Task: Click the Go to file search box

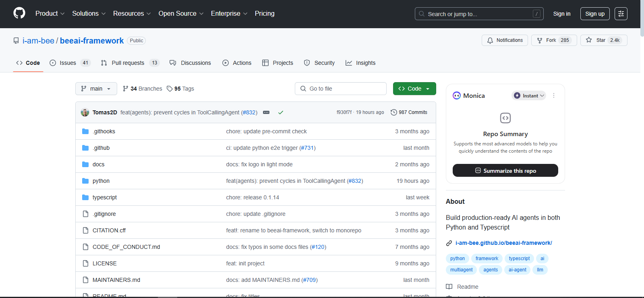Action: point(341,89)
